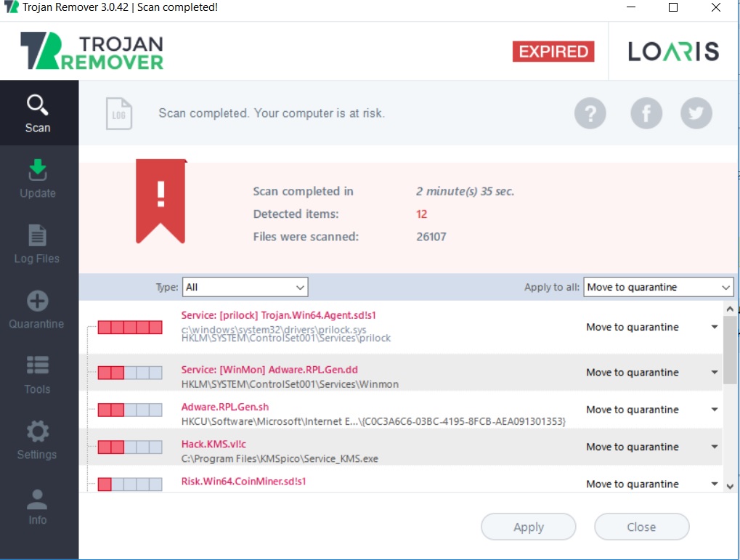Expand action dropdown for Risk.Win64.CoinMiner row
Image resolution: width=740 pixels, height=560 pixels.
tap(715, 484)
